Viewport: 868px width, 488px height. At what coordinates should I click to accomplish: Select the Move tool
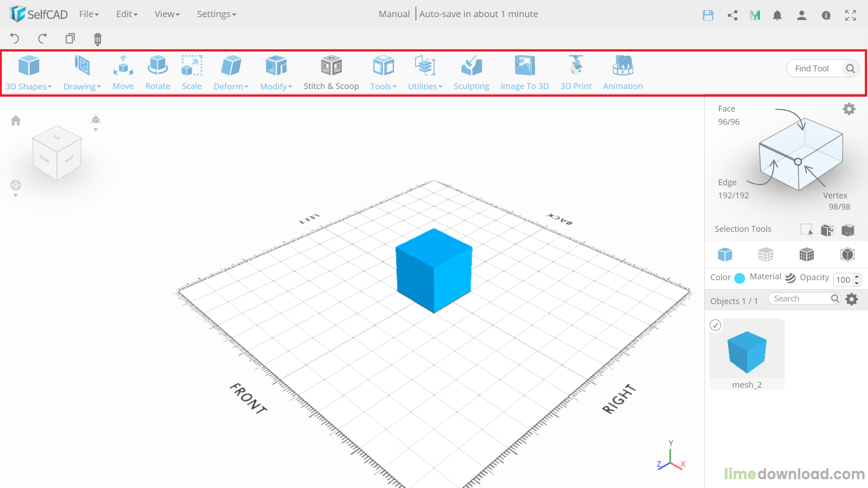pos(123,73)
